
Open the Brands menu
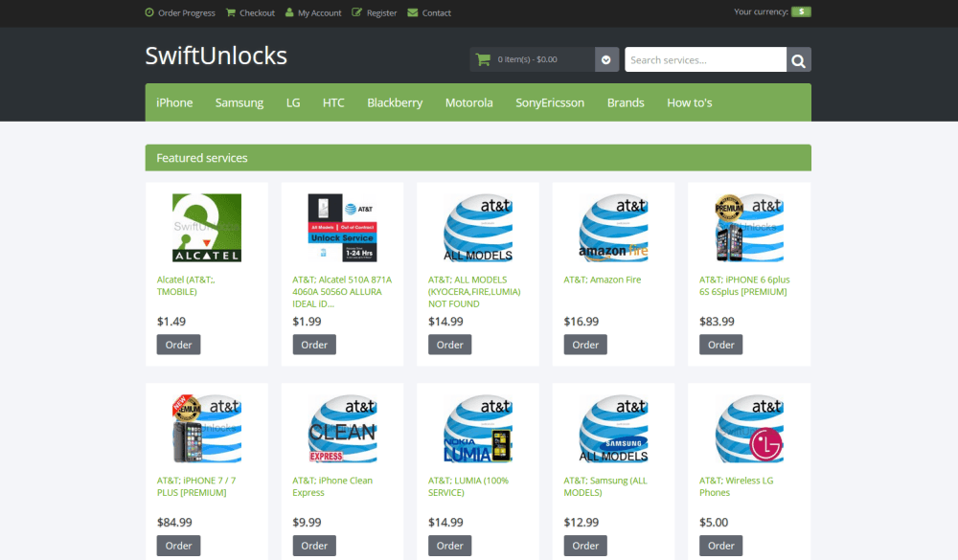pyautogui.click(x=626, y=102)
